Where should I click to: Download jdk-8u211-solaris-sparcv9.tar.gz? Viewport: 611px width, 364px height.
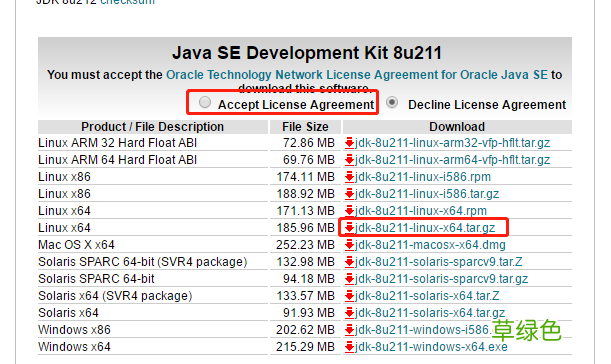click(x=441, y=279)
